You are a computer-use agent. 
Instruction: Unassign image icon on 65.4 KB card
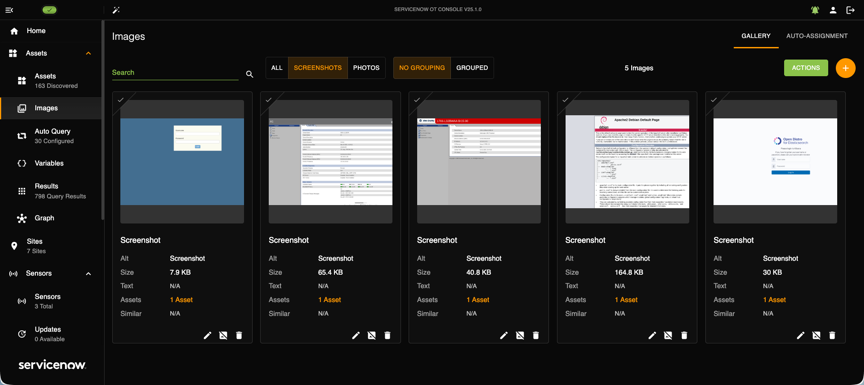tap(371, 335)
